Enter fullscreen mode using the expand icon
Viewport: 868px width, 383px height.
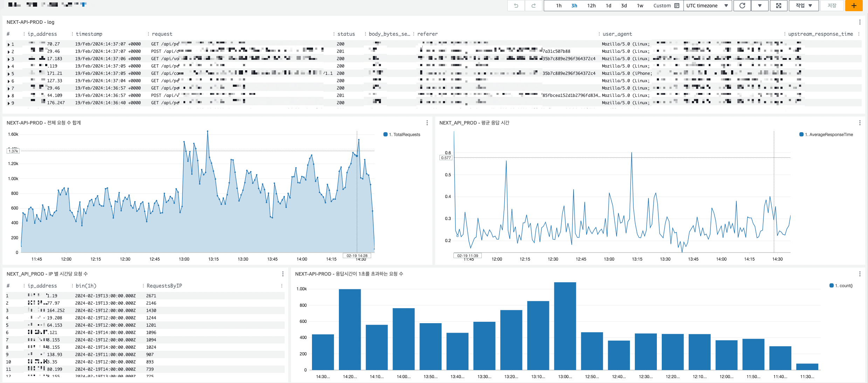click(x=778, y=6)
